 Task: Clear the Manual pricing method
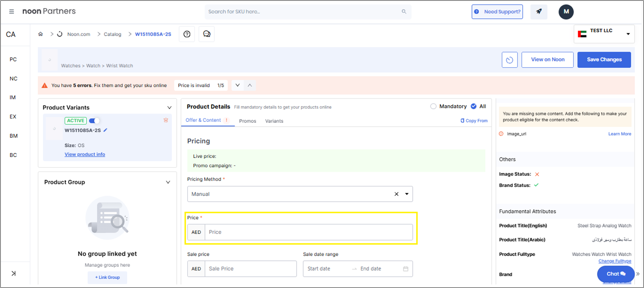[397, 194]
